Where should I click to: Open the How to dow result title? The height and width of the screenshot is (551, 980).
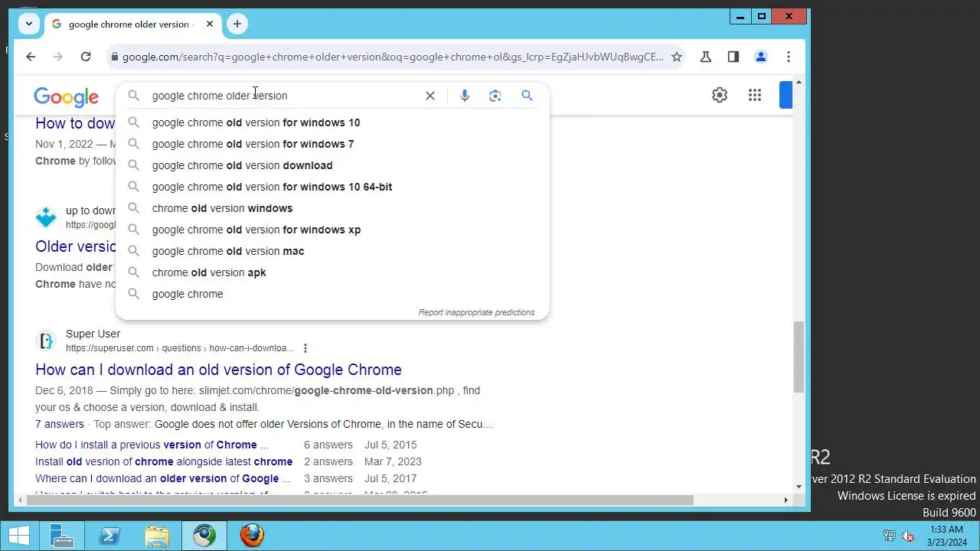(75, 123)
